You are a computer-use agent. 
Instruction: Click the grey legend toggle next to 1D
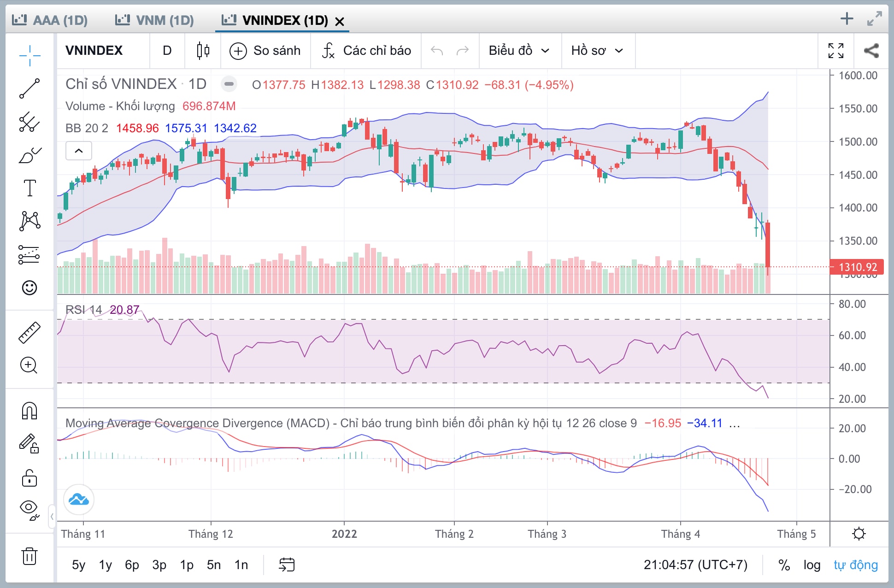pyautogui.click(x=229, y=84)
